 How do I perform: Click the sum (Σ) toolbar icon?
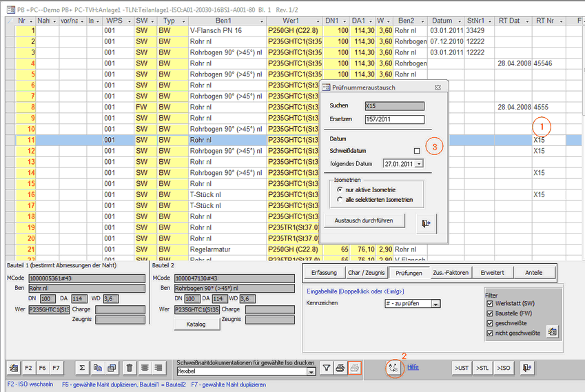coord(82,369)
